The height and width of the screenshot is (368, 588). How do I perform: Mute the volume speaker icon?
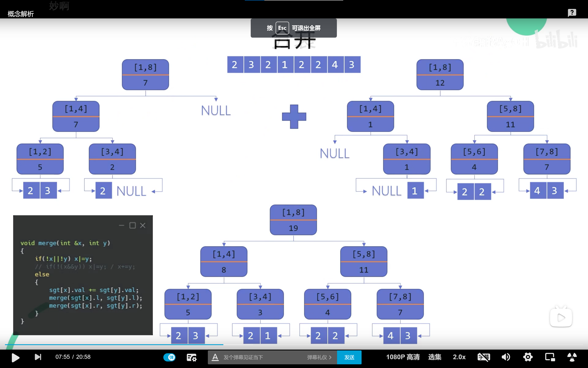[506, 357]
